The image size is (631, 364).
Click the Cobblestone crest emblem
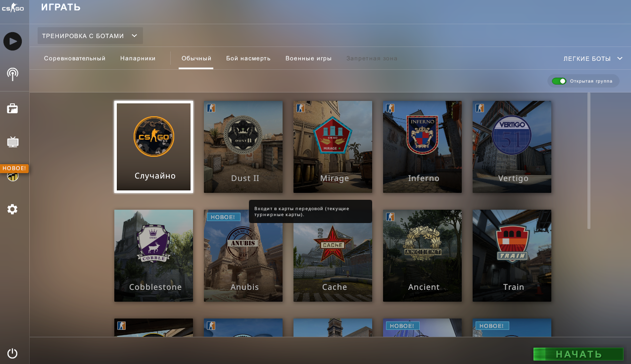(x=154, y=244)
